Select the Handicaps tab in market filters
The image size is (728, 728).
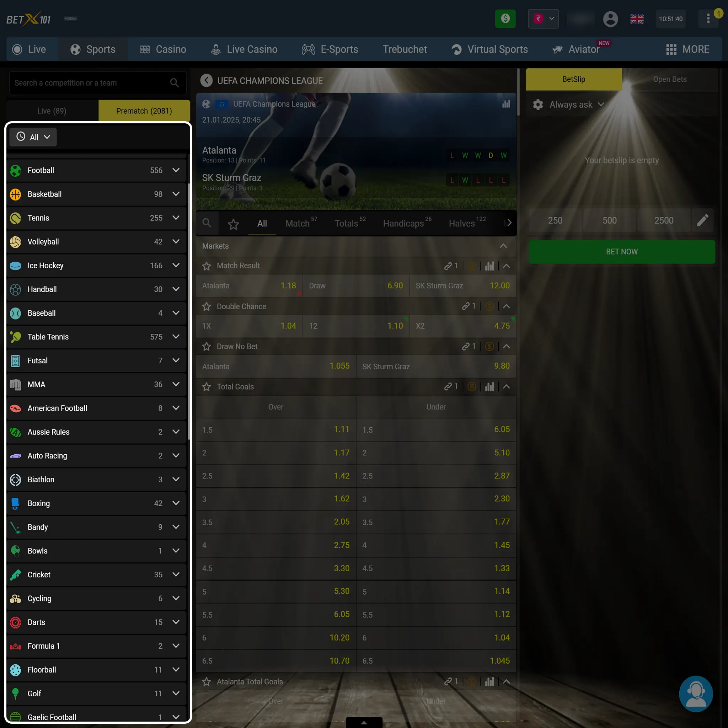pos(403,223)
